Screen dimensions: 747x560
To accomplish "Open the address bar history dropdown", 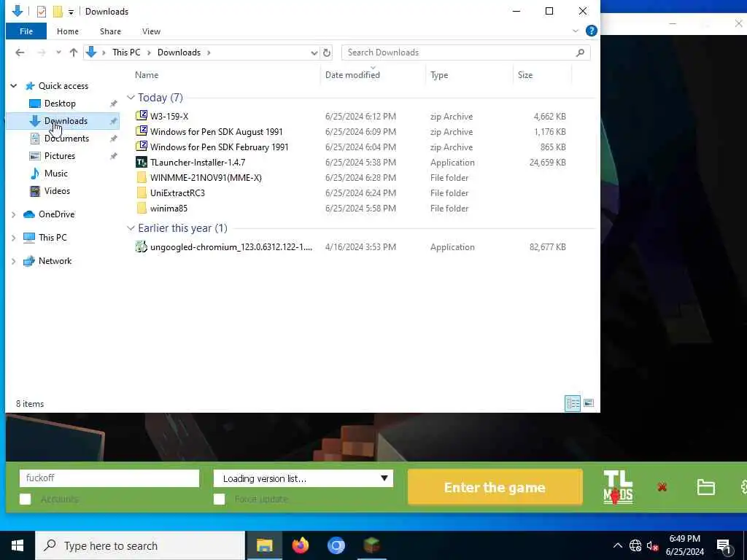I will tap(314, 52).
